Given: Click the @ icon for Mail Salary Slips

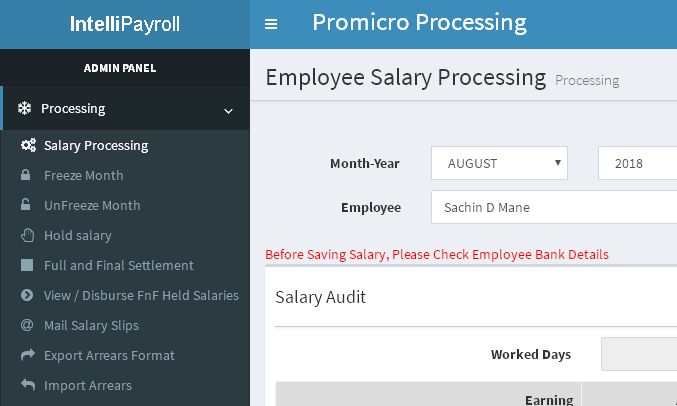Looking at the screenshot, I should [x=27, y=325].
